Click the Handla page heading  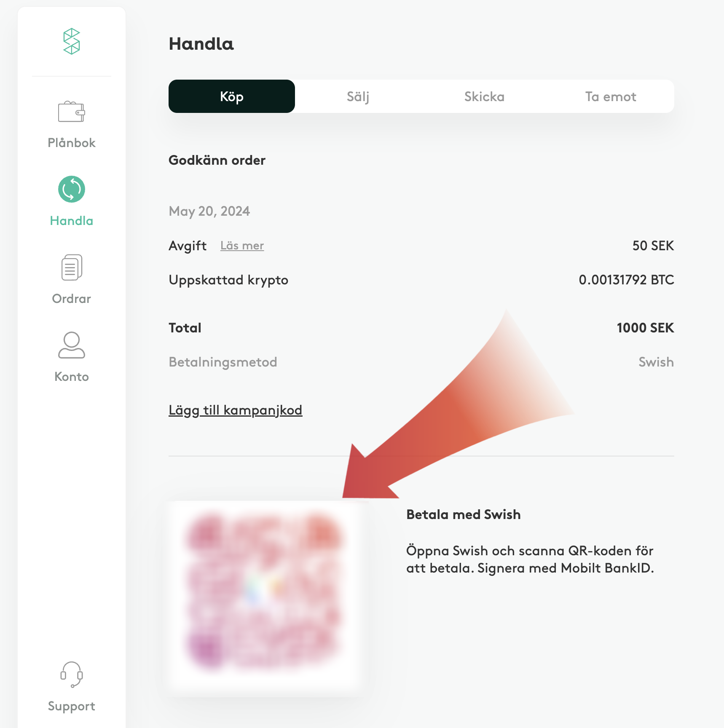(x=201, y=44)
